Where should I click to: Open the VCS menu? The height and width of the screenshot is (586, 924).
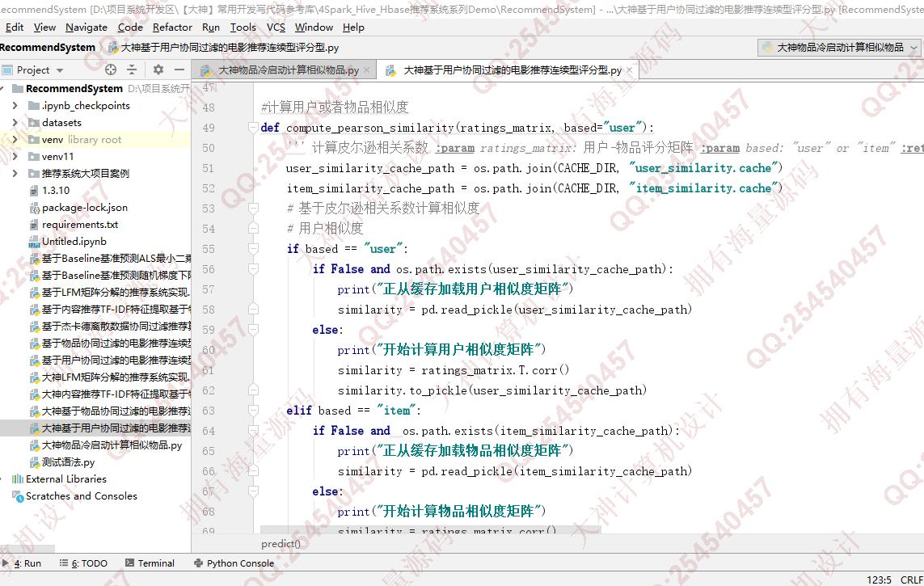point(276,27)
